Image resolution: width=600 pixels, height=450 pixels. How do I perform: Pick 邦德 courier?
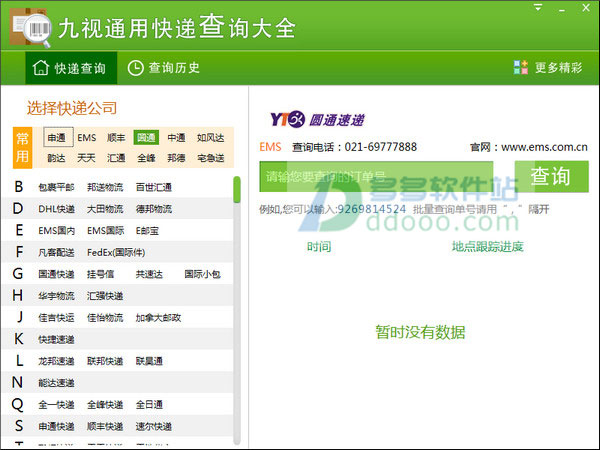[176, 158]
